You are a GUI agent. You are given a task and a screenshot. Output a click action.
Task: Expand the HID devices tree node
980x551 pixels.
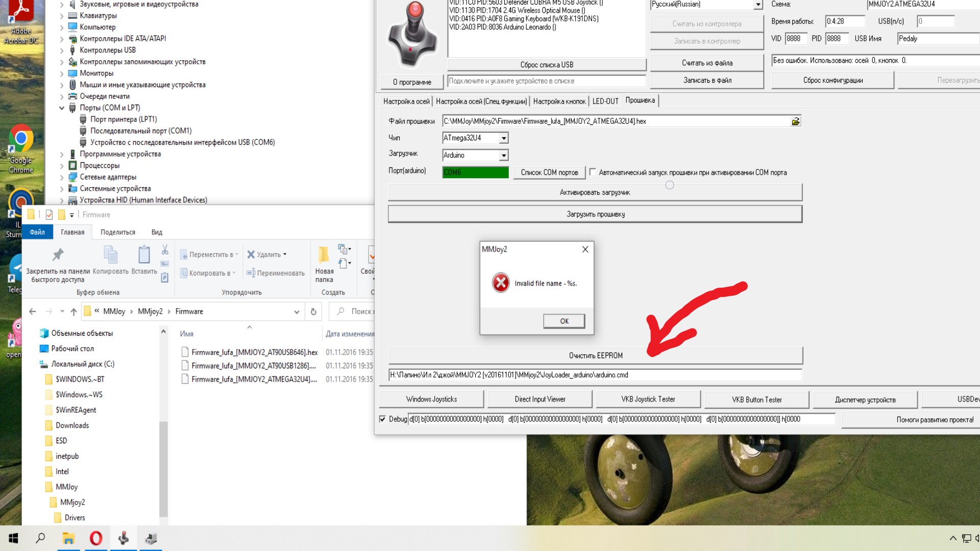(x=62, y=201)
